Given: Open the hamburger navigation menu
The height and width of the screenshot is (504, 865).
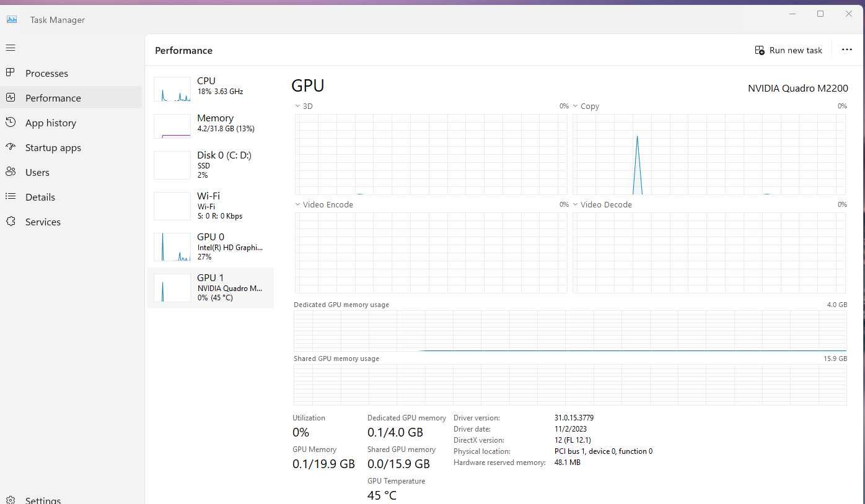Looking at the screenshot, I should 11,48.
